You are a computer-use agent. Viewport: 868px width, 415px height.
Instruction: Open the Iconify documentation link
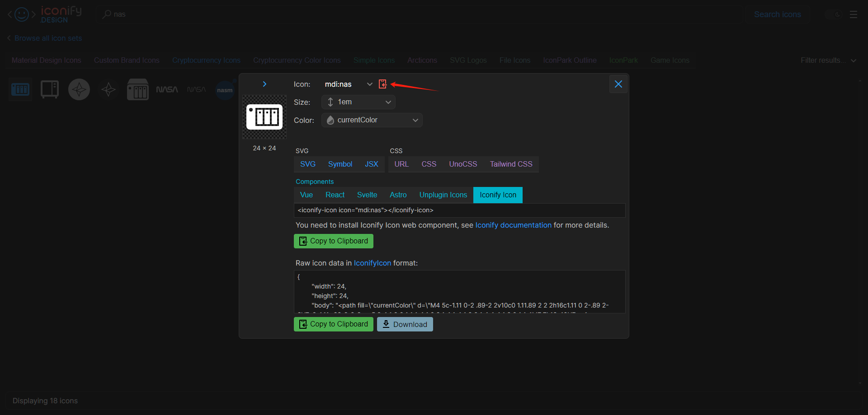point(513,225)
